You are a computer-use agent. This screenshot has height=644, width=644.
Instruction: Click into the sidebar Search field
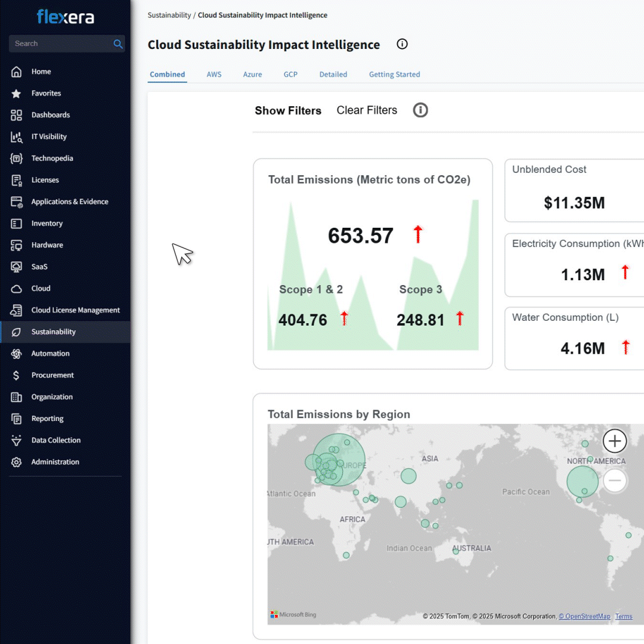pos(60,44)
